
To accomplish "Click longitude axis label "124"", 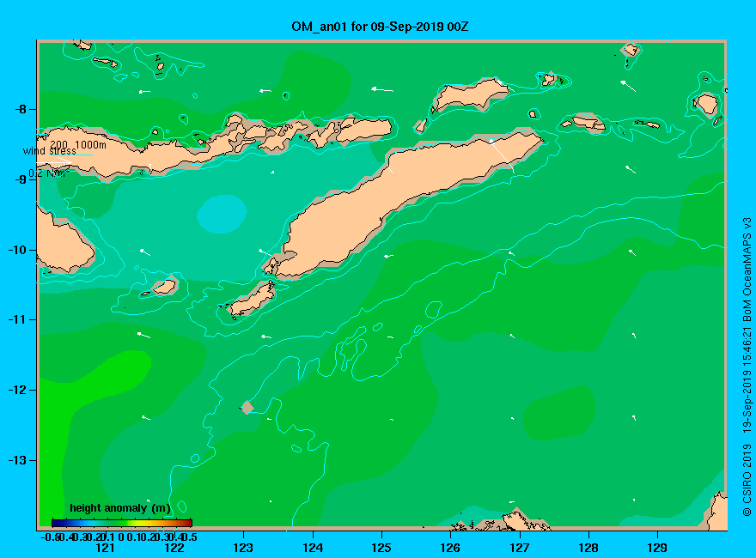I will pos(313,548).
